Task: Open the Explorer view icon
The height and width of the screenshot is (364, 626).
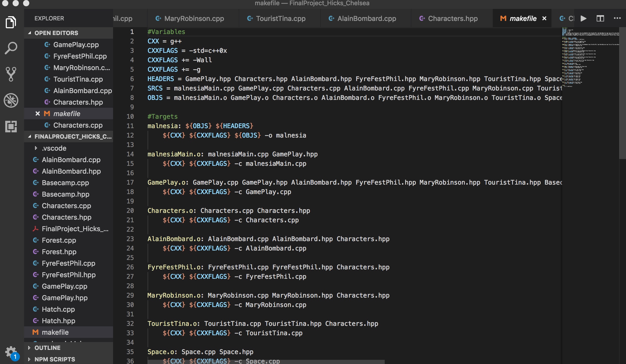Action: (x=11, y=22)
